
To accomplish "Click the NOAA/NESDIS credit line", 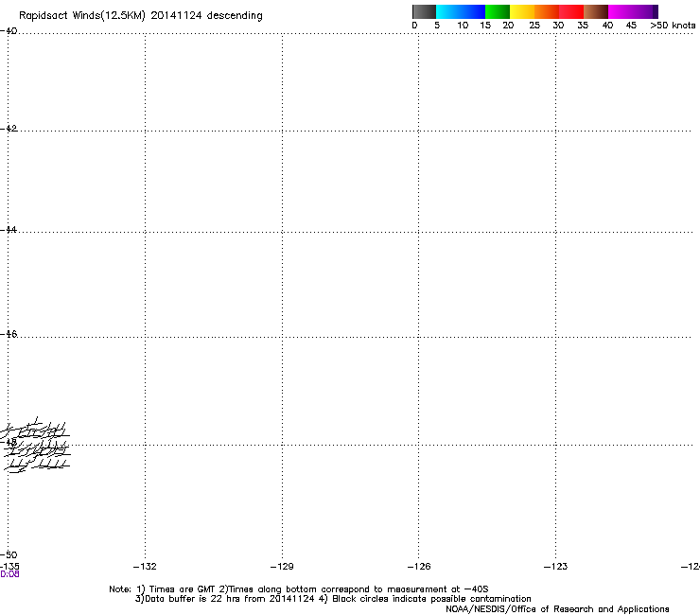I will (557, 609).
